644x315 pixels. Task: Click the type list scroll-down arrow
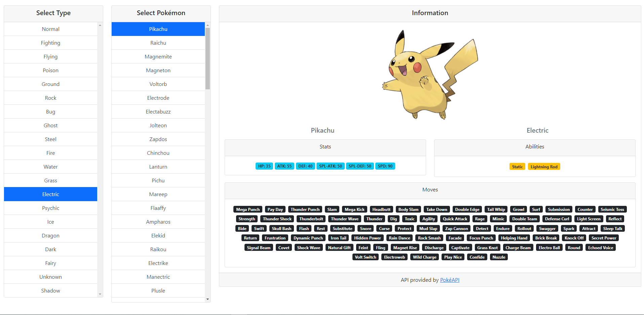tap(100, 294)
